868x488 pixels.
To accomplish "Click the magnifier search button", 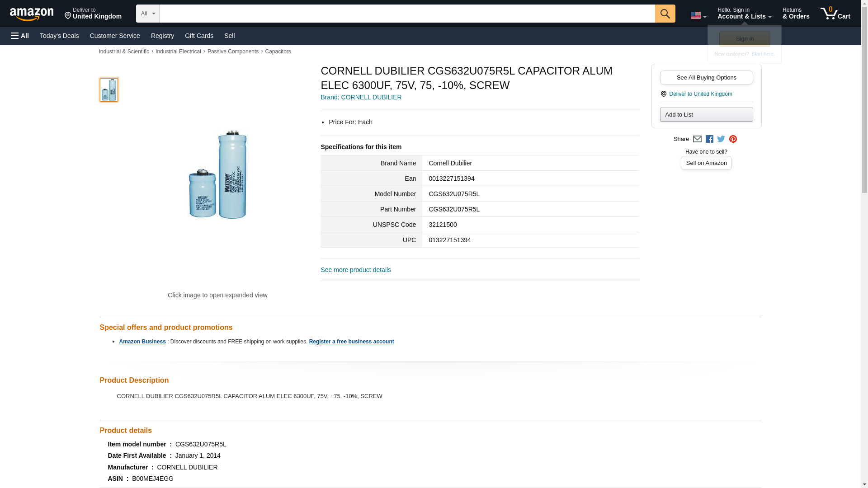I will (665, 14).
